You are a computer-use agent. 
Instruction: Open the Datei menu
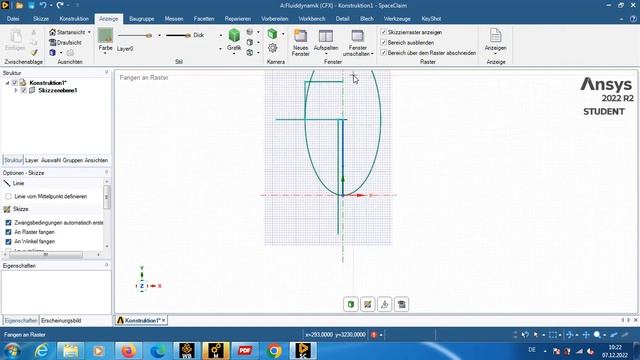13,19
